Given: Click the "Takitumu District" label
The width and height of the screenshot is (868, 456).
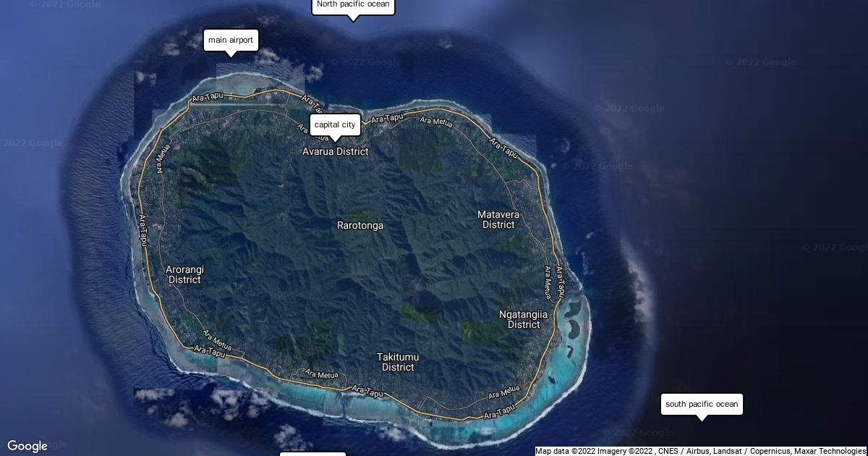Looking at the screenshot, I should coord(398,362).
